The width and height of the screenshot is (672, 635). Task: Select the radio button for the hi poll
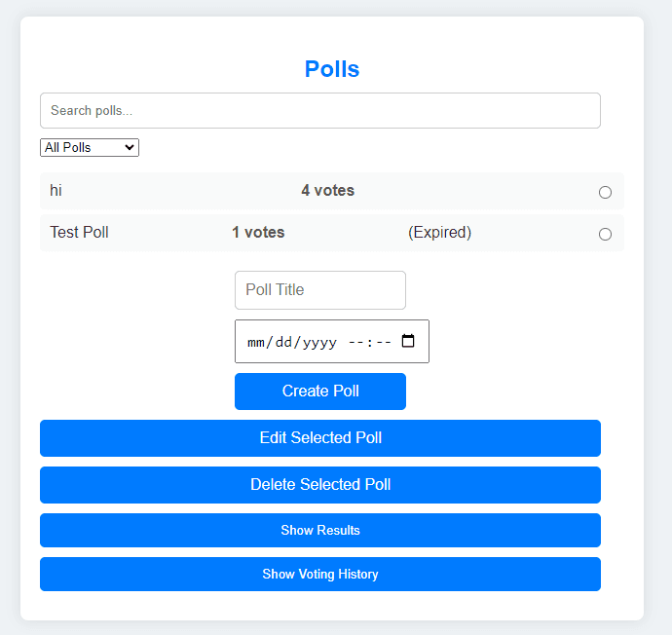605,192
